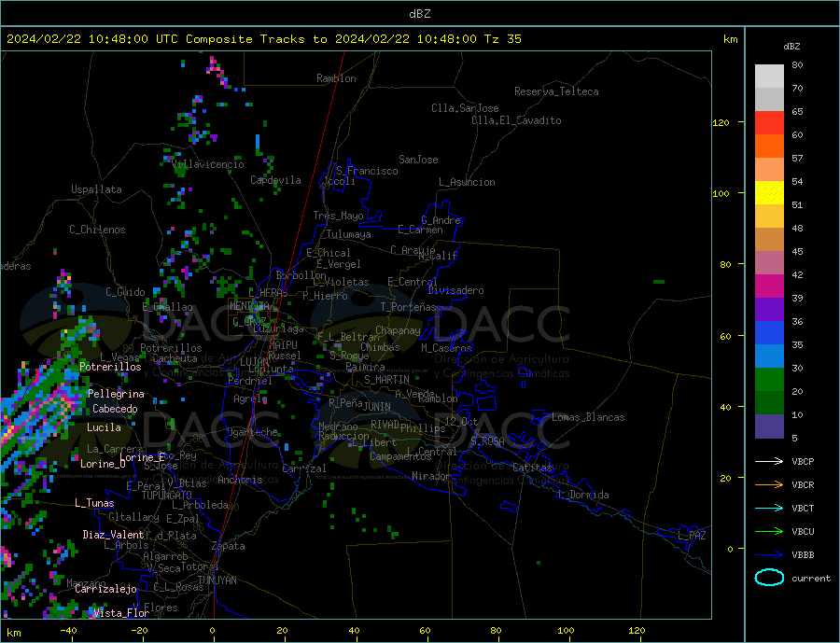The height and width of the screenshot is (643, 840).
Task: Click the Vista_Flor map label
Action: click(121, 613)
